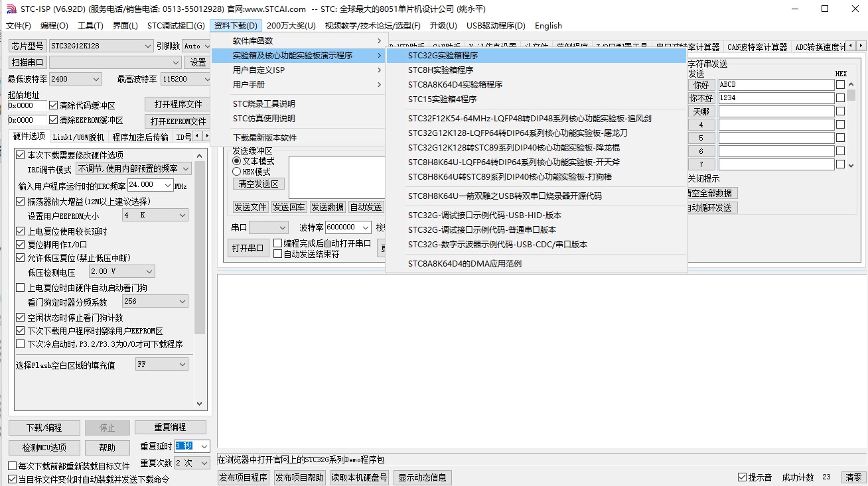Toggle 空闲状态时停止看门狗计数 checkbox
The image size is (868, 486).
click(20, 318)
